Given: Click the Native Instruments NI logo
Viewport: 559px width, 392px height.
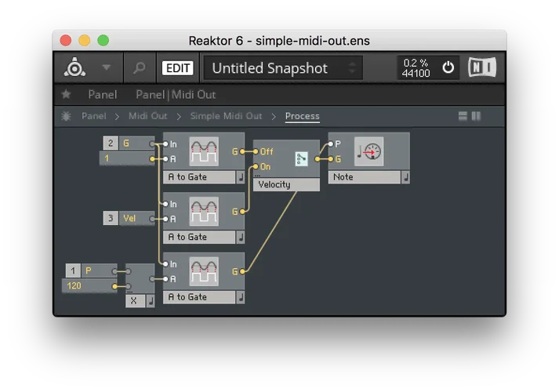Looking at the screenshot, I should point(481,67).
